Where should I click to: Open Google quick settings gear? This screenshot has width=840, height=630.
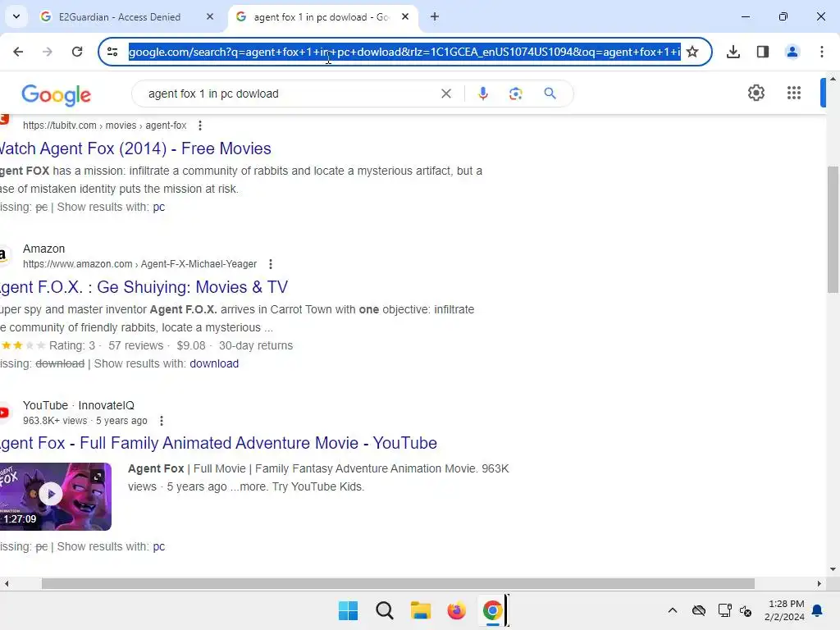[x=756, y=93]
